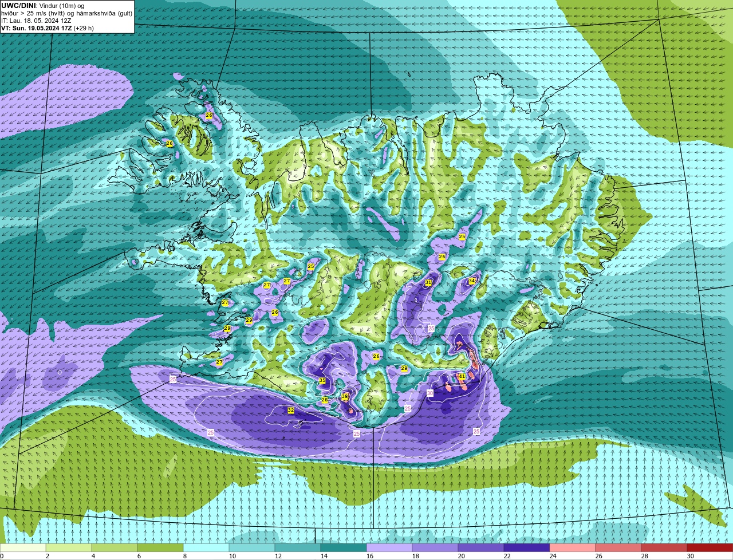The image size is (733, 560).
Task: Pick the 20–22 m/s legend swatch
Action: tap(481, 548)
